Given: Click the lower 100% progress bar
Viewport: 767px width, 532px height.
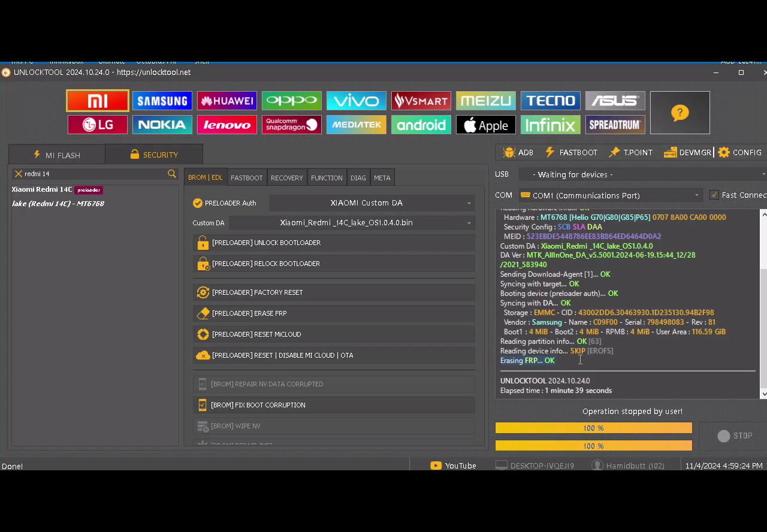Looking at the screenshot, I should click(593, 446).
